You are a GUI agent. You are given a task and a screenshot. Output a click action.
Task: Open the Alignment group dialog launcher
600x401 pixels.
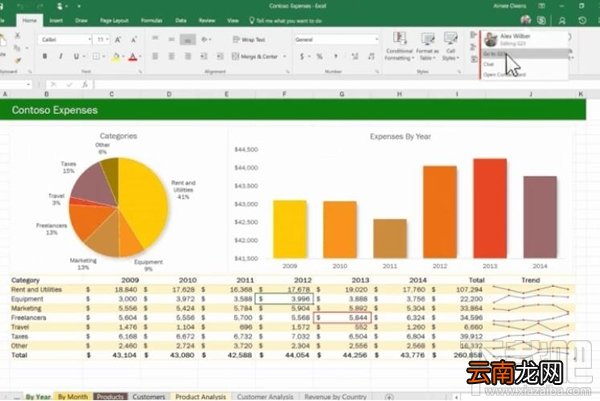click(288, 72)
